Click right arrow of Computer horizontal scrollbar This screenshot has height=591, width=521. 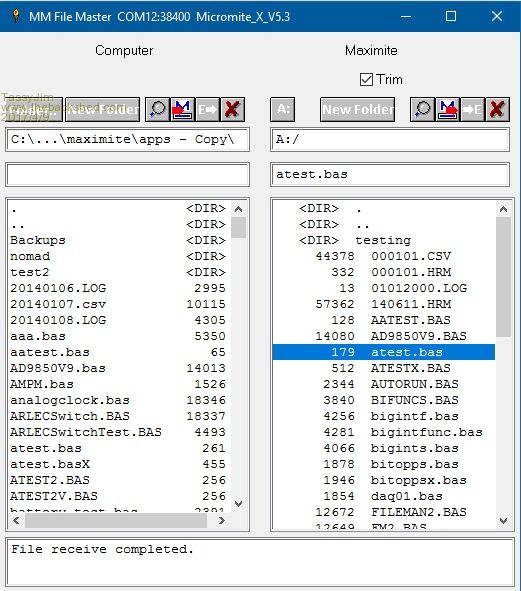(x=222, y=521)
